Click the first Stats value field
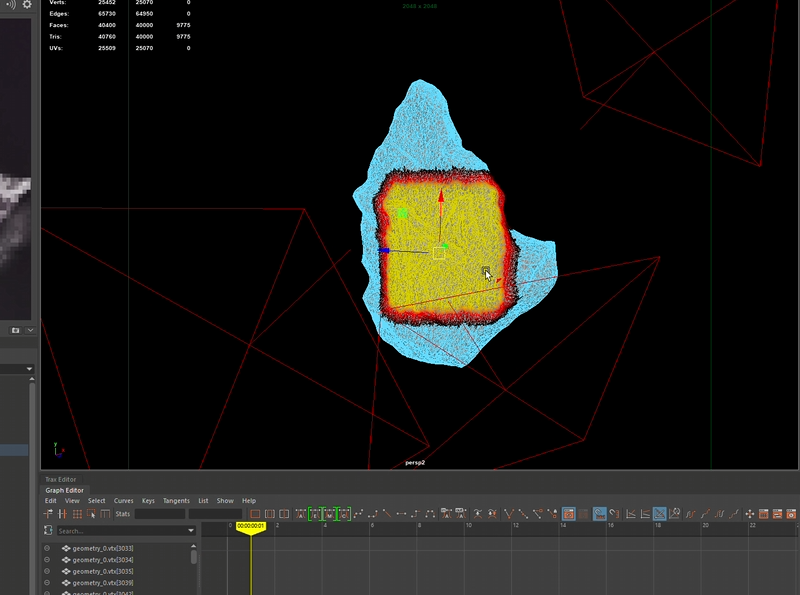The height and width of the screenshot is (595, 800). (160, 514)
